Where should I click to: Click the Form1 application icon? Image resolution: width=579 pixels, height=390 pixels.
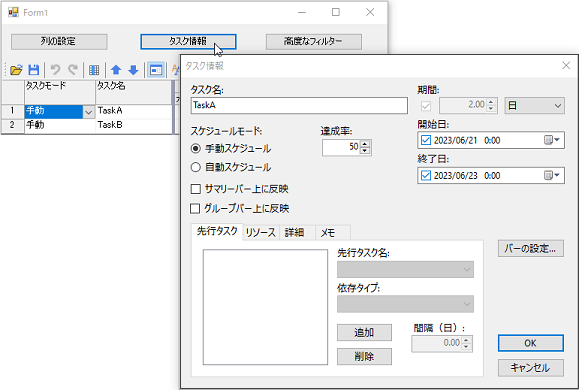[x=13, y=12]
